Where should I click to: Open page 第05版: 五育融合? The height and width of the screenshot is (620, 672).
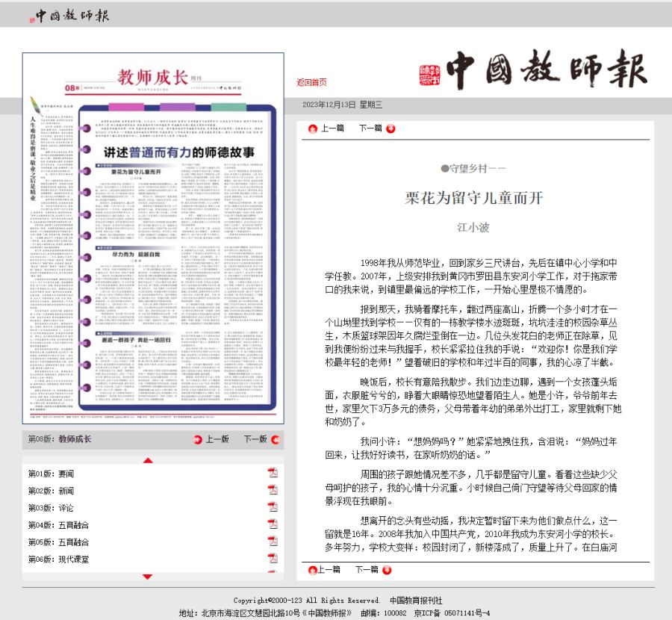(58, 542)
